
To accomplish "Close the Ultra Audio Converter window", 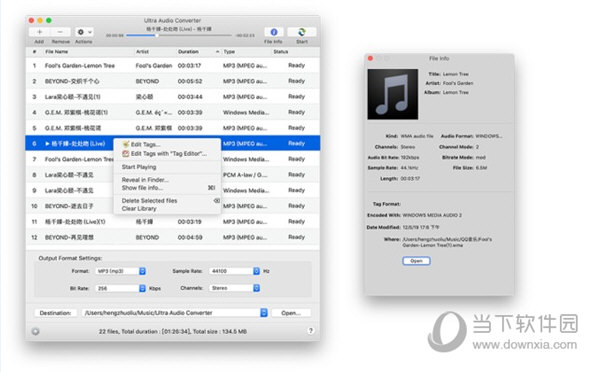I will click(x=31, y=21).
